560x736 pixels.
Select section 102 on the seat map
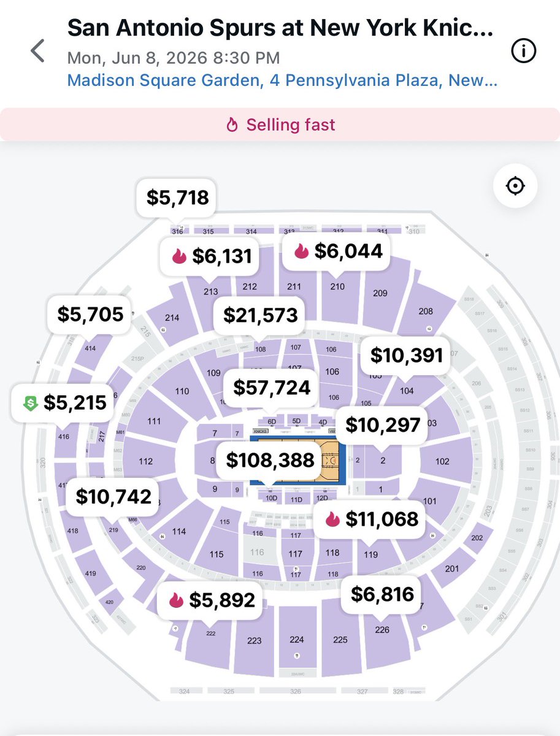(442, 461)
